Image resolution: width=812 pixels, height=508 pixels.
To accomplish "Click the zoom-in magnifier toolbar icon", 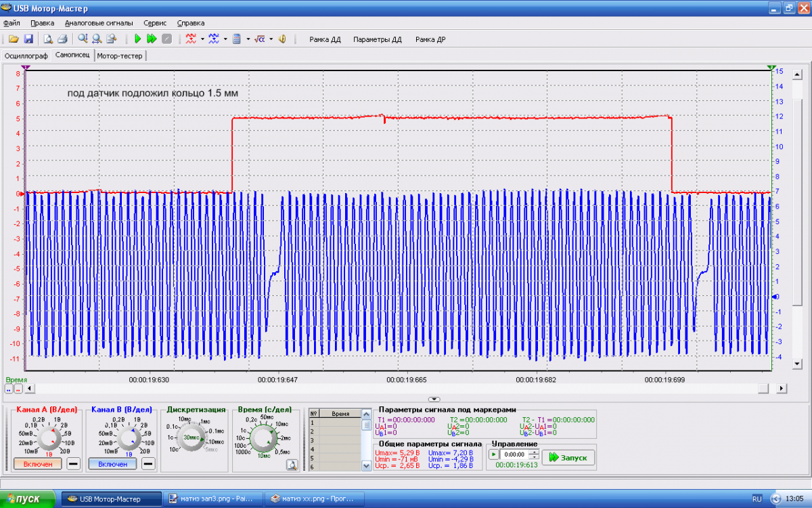I will coord(83,39).
